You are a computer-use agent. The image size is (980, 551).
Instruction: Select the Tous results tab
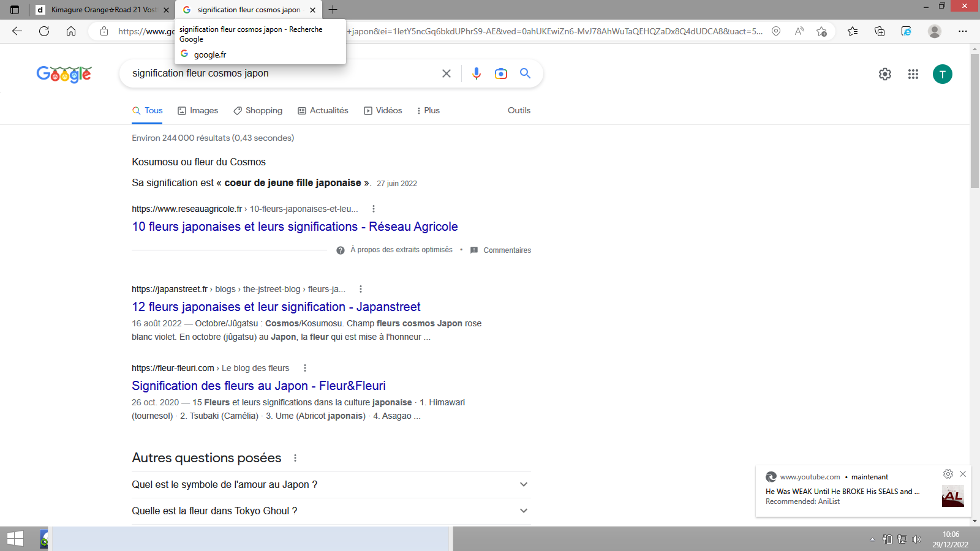pyautogui.click(x=148, y=111)
